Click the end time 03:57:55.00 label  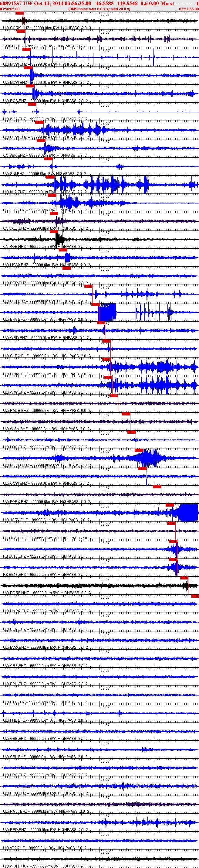(189, 9)
